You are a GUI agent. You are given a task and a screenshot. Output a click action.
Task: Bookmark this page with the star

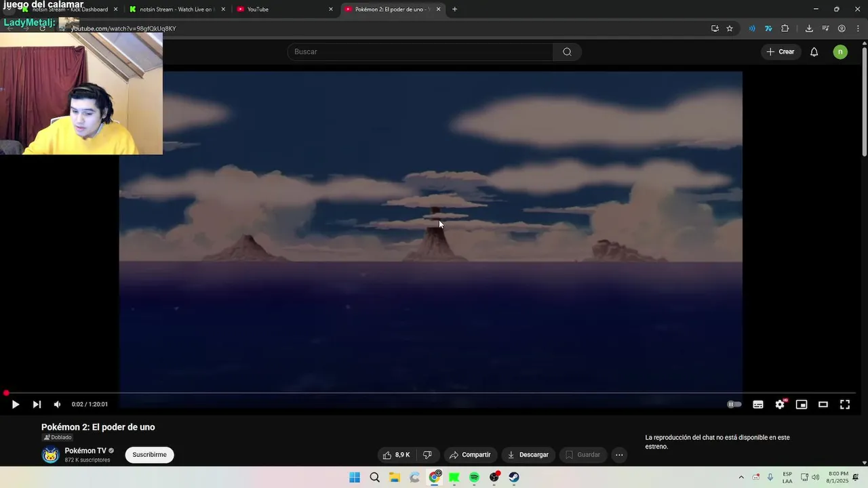click(730, 28)
